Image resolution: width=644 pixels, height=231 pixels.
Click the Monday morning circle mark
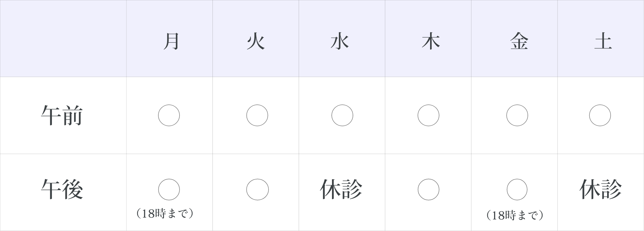[169, 115]
